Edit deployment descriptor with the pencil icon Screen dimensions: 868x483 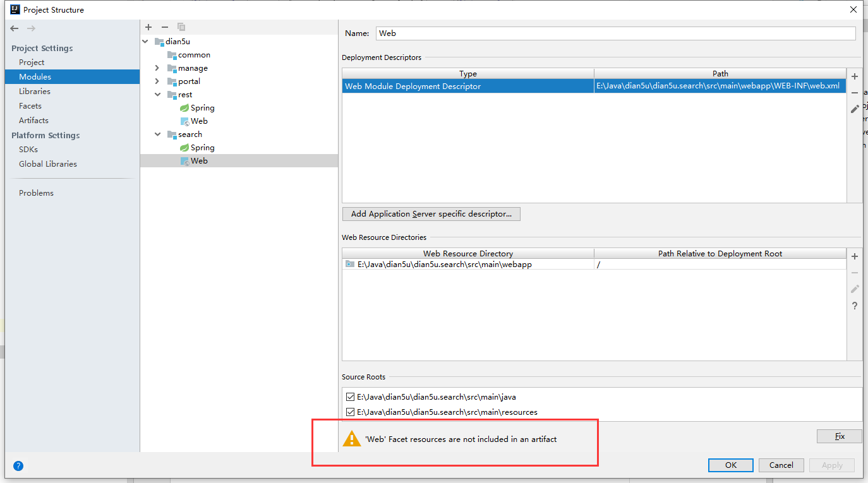855,109
